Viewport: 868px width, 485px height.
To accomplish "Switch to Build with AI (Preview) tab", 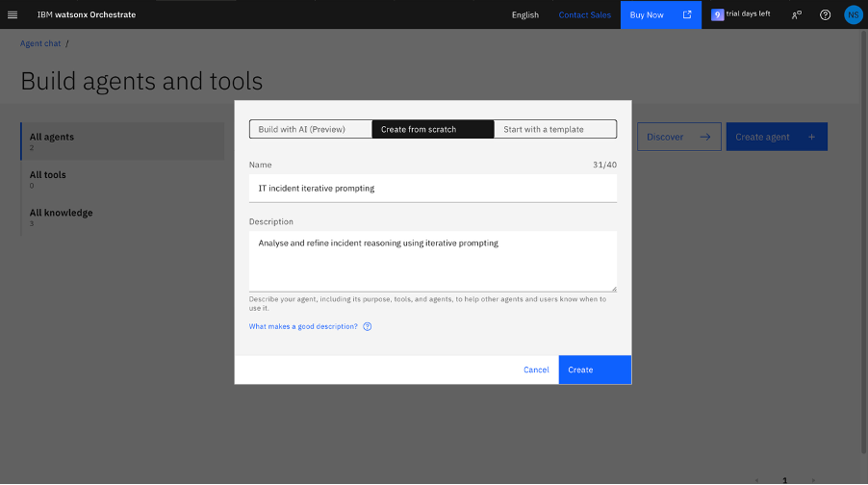I will point(311,129).
